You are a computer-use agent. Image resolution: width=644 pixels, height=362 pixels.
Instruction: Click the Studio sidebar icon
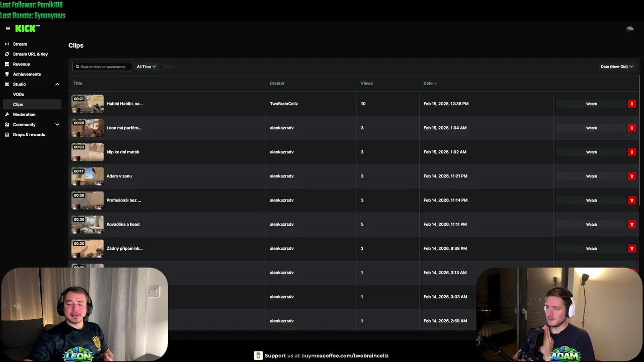pyautogui.click(x=7, y=84)
